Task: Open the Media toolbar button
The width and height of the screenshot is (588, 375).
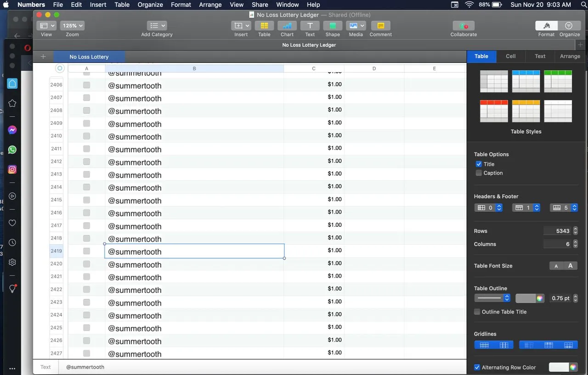Action: point(356,26)
